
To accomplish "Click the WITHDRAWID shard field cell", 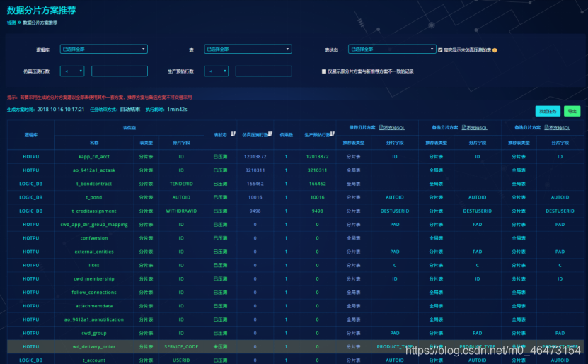I will 181,211.
